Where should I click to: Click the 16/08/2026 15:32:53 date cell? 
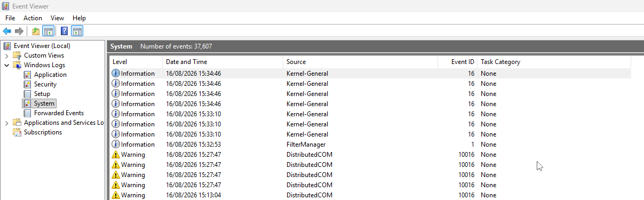193,145
